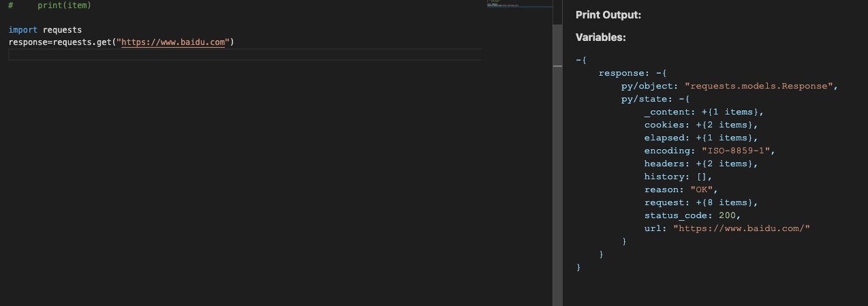Collapse the response object node
Viewport: 868px width, 306px height.
[x=657, y=73]
